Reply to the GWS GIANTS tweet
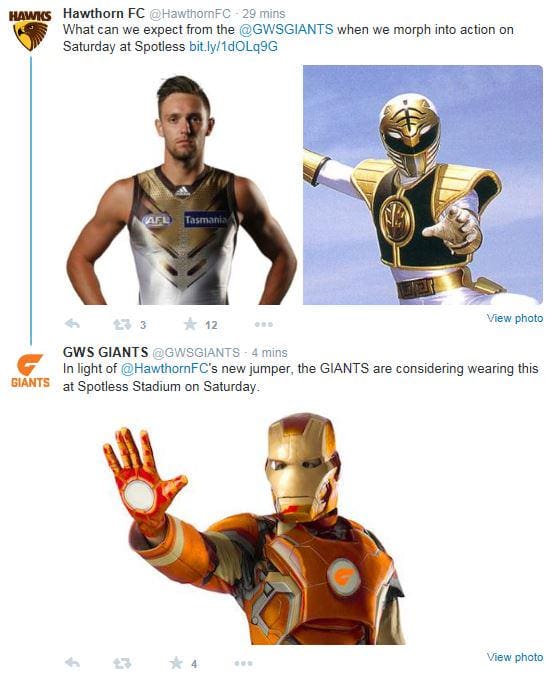 click(x=72, y=662)
